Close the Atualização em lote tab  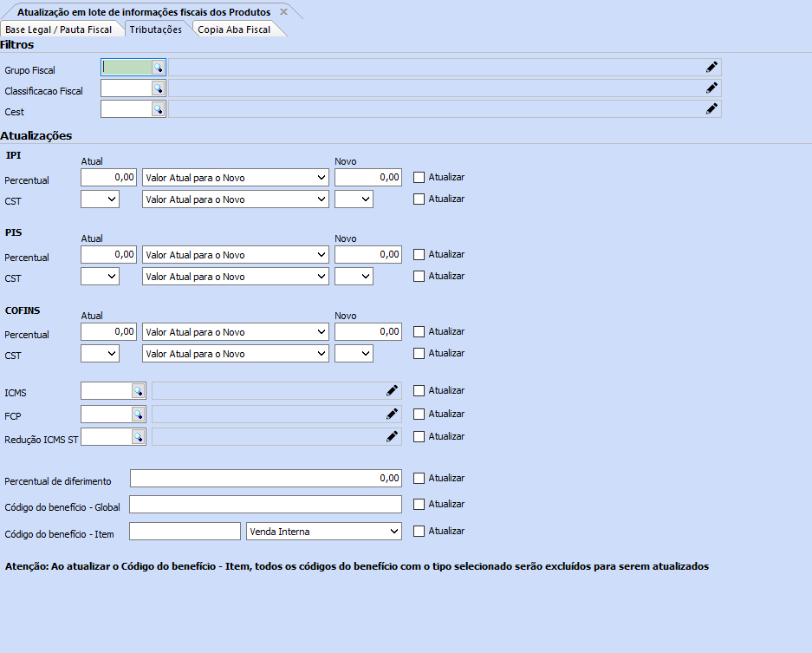click(x=283, y=11)
